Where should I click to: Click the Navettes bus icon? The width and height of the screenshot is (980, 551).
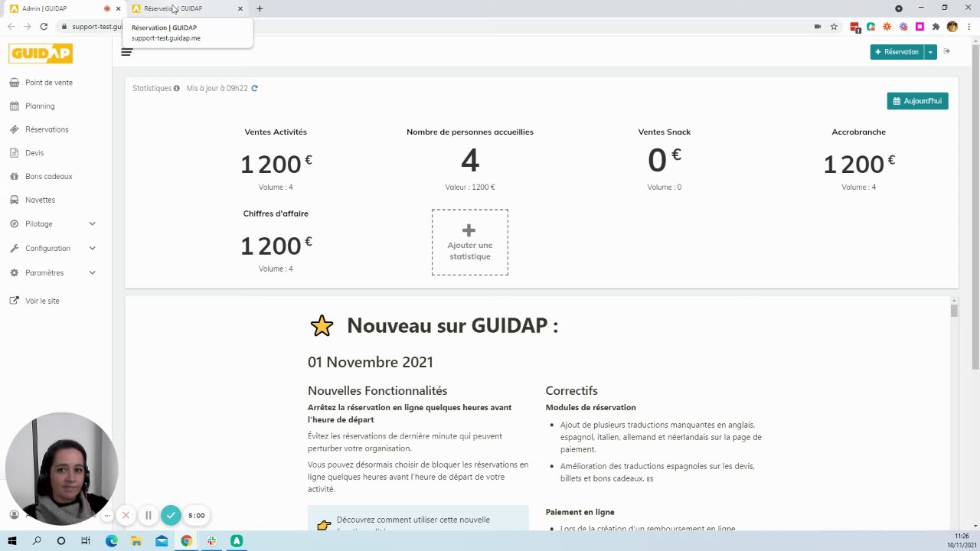point(14,200)
